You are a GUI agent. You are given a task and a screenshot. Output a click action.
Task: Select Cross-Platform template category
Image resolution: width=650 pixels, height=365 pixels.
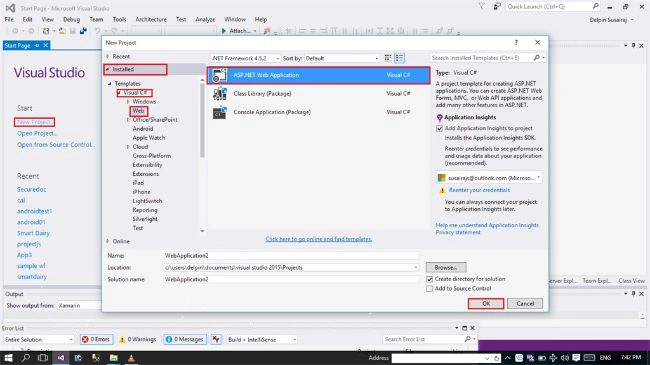(151, 156)
